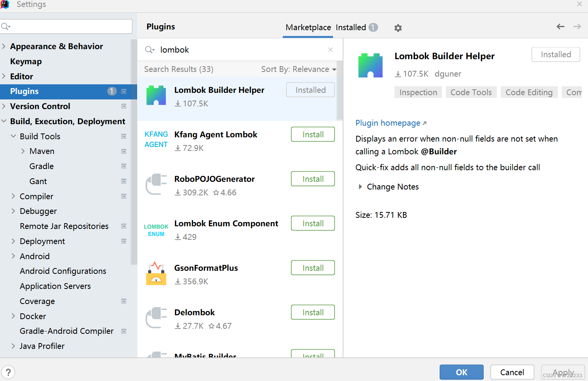Click the project-level icon beside Compiler

124,196
